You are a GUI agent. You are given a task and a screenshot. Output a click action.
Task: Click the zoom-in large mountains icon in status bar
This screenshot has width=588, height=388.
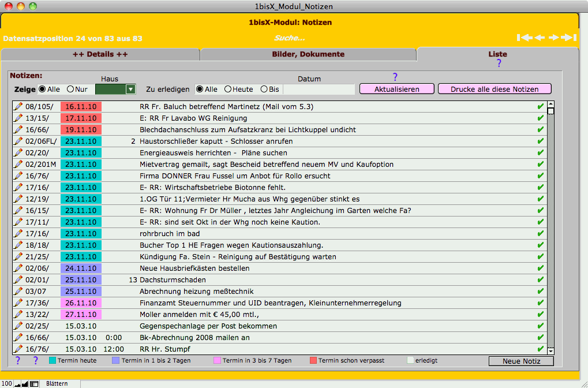(x=25, y=384)
